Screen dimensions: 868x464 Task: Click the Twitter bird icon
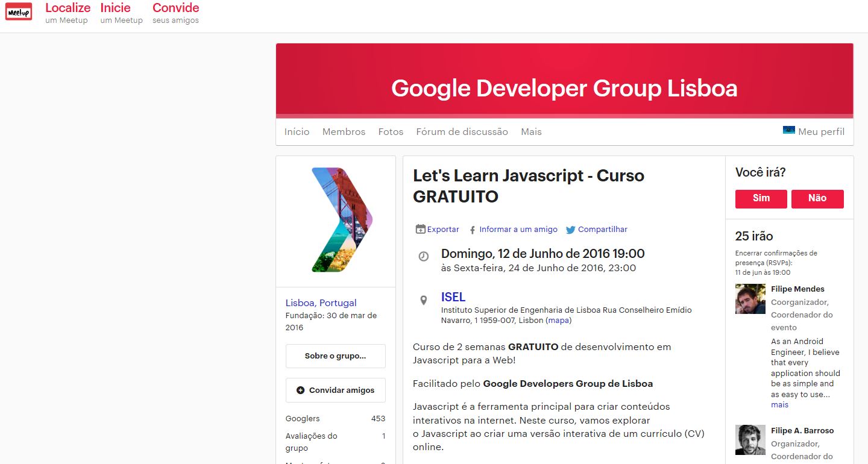[x=570, y=230]
